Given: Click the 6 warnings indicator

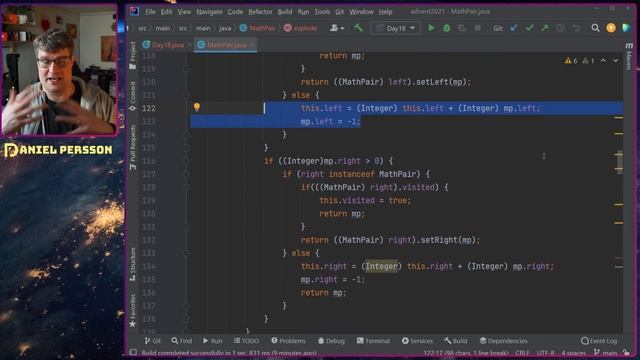Looking at the screenshot, I should point(571,60).
